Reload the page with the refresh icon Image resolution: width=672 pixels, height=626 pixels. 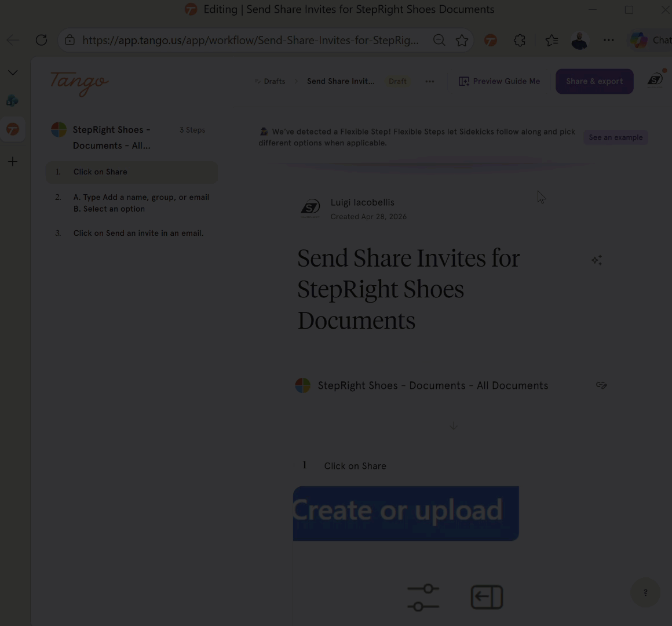[x=41, y=41]
